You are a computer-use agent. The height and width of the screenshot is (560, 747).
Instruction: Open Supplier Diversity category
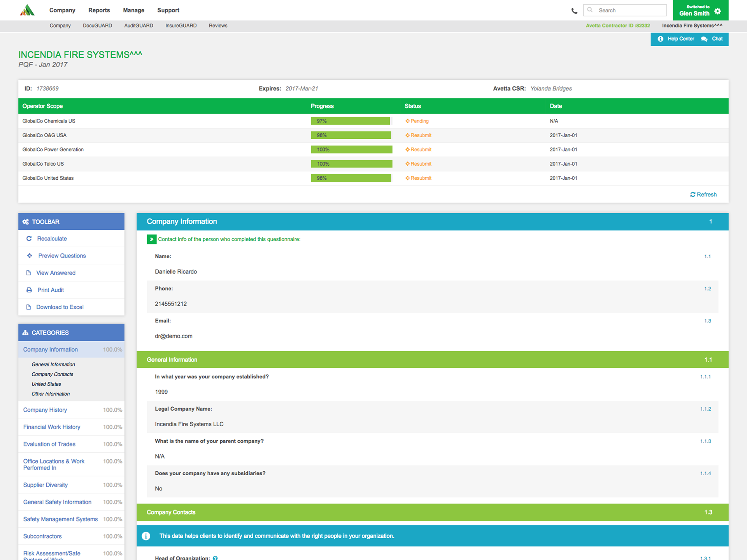point(71,485)
